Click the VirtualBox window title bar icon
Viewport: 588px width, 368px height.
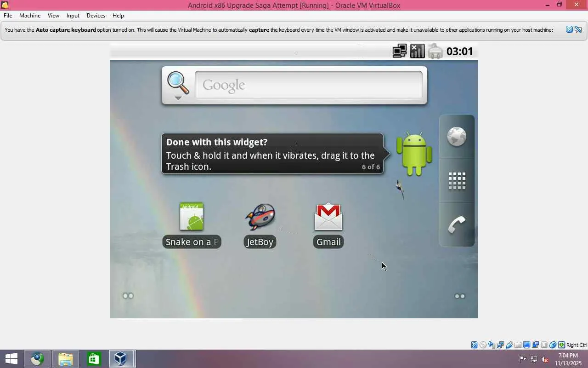tap(5, 5)
